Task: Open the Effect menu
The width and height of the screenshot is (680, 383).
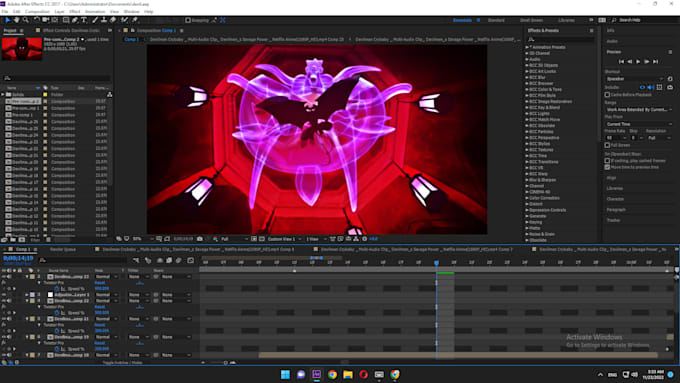Action: coord(75,12)
